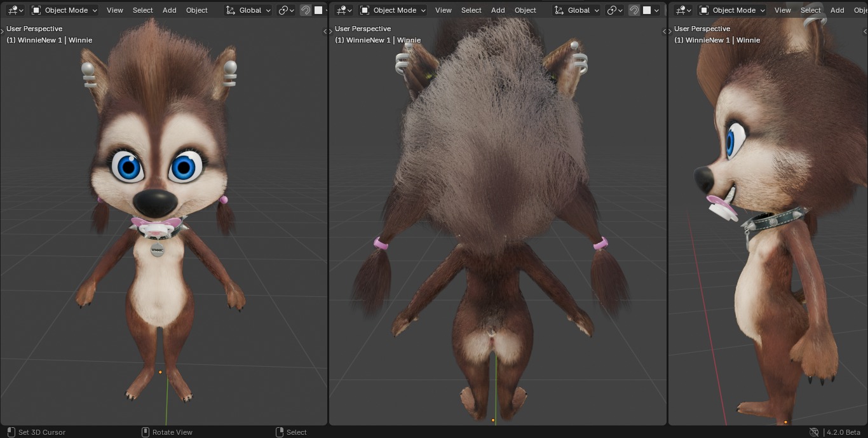Image resolution: width=868 pixels, height=438 pixels.
Task: Click 'User Perspective' text in right viewport
Action: coord(702,29)
